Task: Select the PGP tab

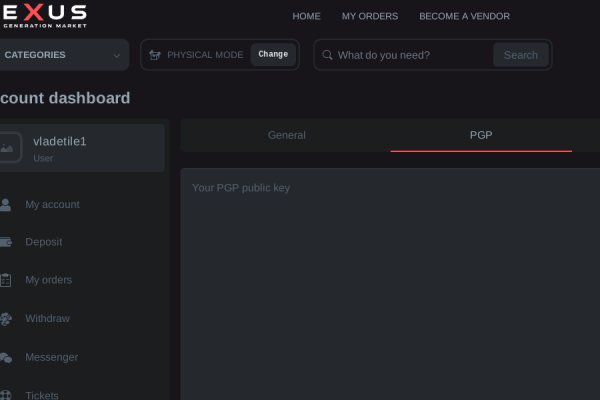Action: tap(481, 135)
